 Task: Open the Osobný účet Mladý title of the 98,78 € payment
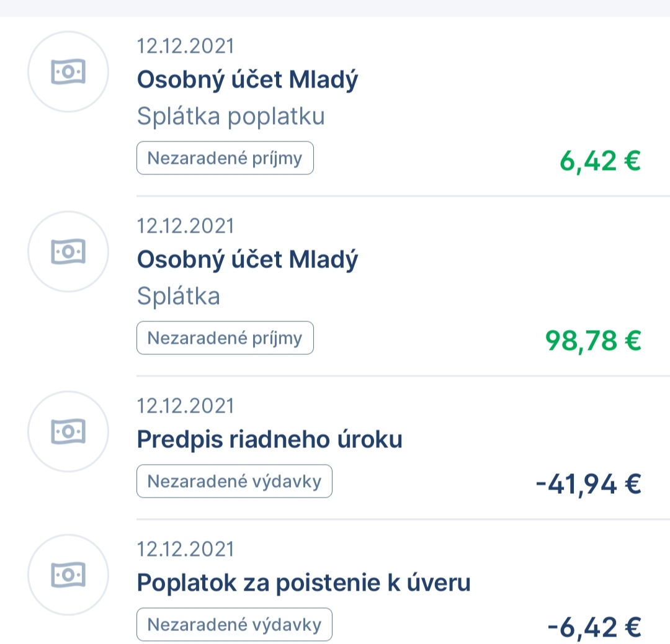(x=248, y=260)
